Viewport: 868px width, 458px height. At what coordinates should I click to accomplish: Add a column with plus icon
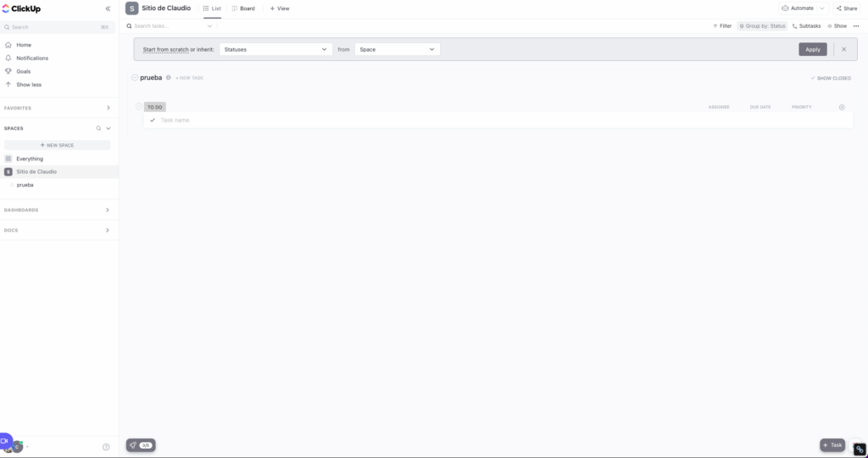point(842,107)
